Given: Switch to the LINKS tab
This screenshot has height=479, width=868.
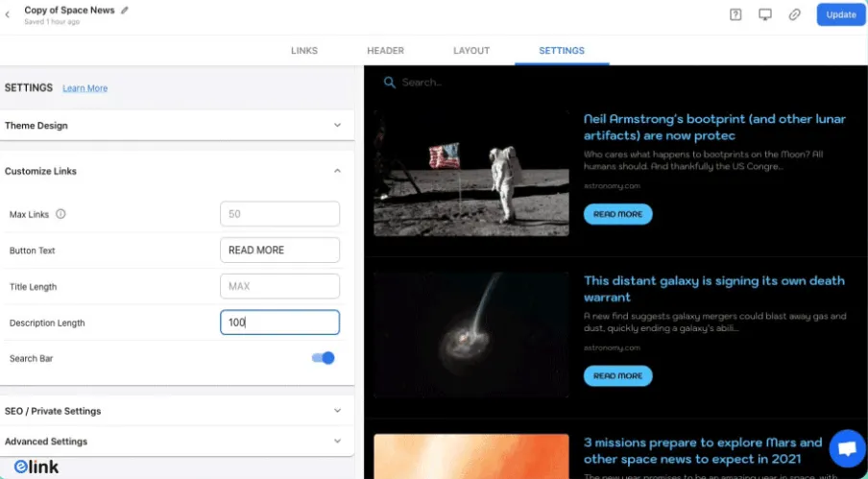Looking at the screenshot, I should coord(304,50).
